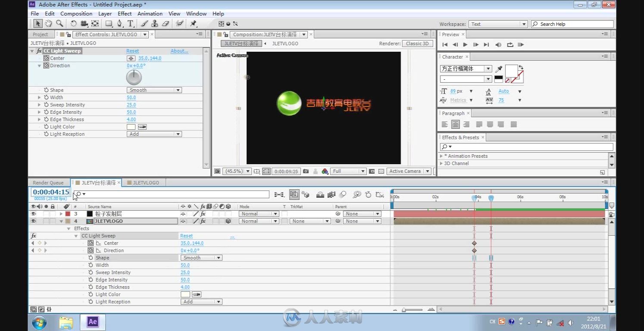The height and width of the screenshot is (331, 644).
Task: Open the magnification dropdown (45.5%)
Action: point(237,171)
